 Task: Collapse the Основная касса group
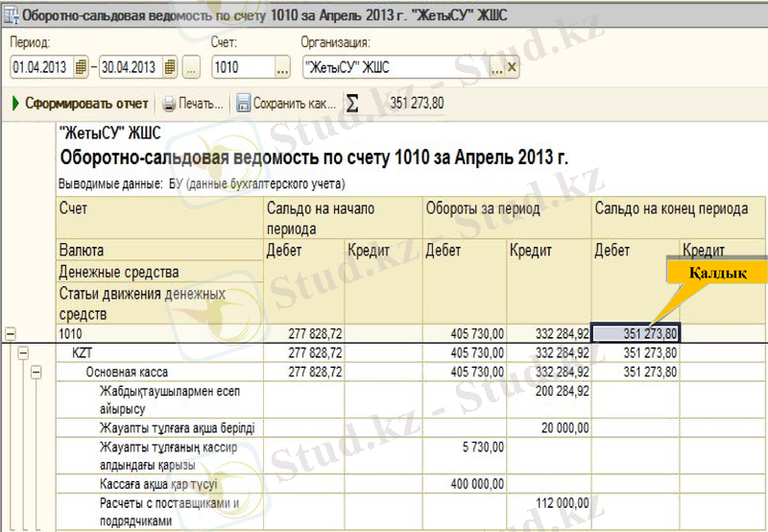click(37, 371)
